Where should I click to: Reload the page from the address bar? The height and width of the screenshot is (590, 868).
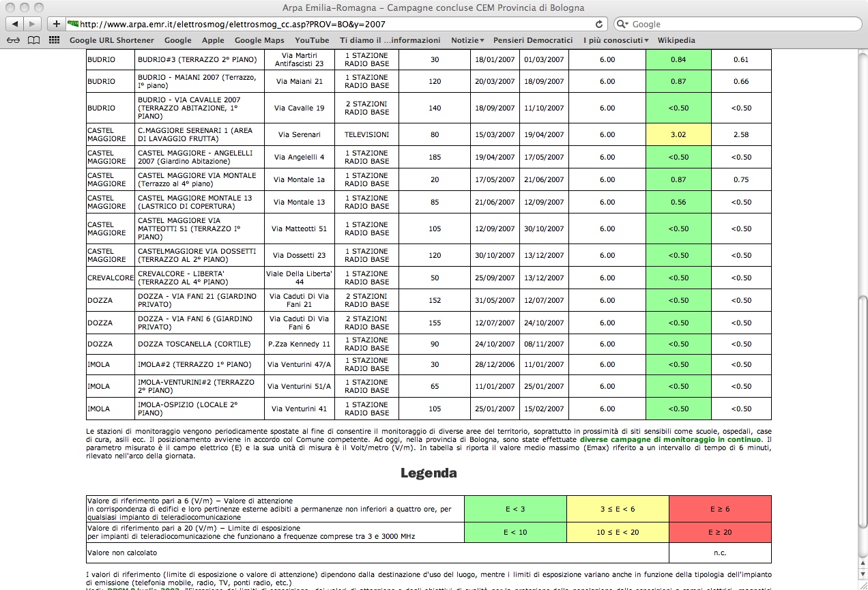pyautogui.click(x=599, y=24)
